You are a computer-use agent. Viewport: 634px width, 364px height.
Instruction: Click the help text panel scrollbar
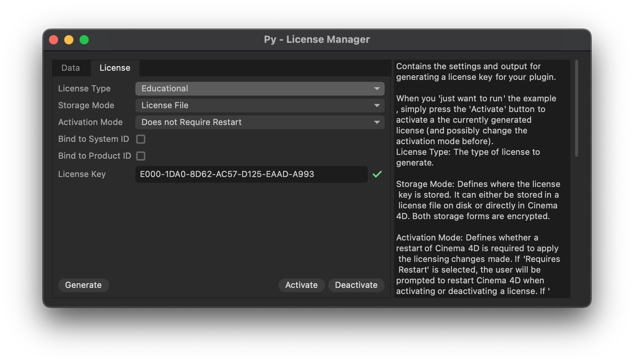576,108
